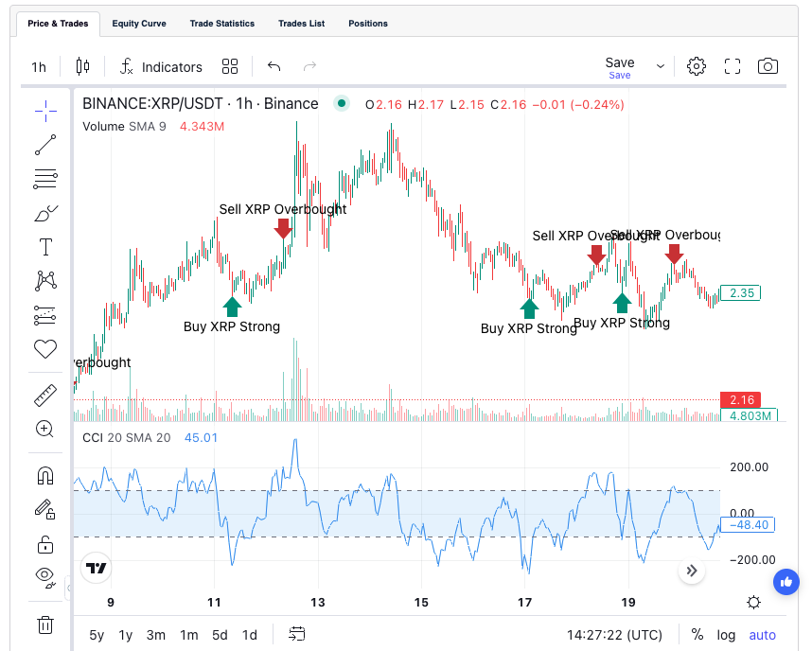Open the layout templates grid icon

click(x=229, y=66)
